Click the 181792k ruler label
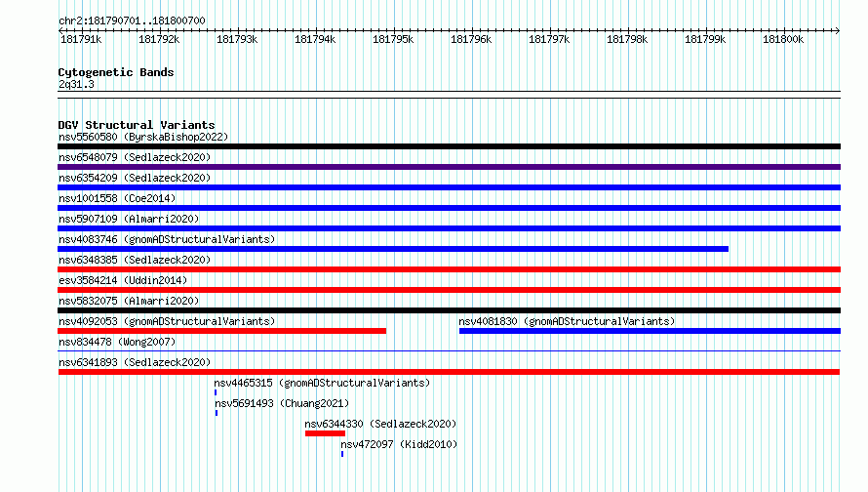The height and width of the screenshot is (492, 868). [159, 39]
